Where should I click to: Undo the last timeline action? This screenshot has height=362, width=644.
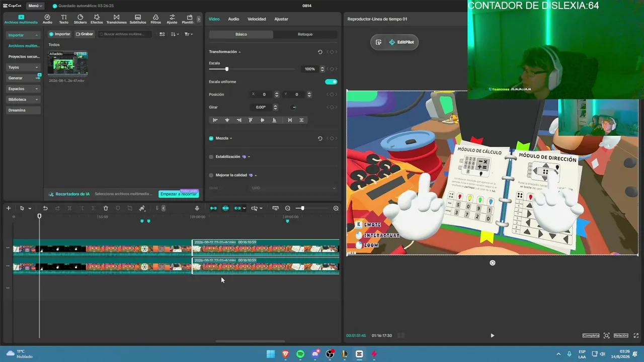click(45, 208)
